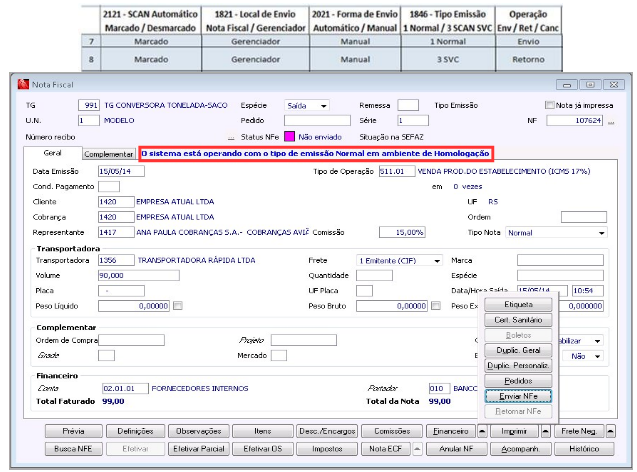The width and height of the screenshot is (637, 472).
Task: Choose Duplic. Personaliz. from the popup menu
Action: (x=518, y=366)
